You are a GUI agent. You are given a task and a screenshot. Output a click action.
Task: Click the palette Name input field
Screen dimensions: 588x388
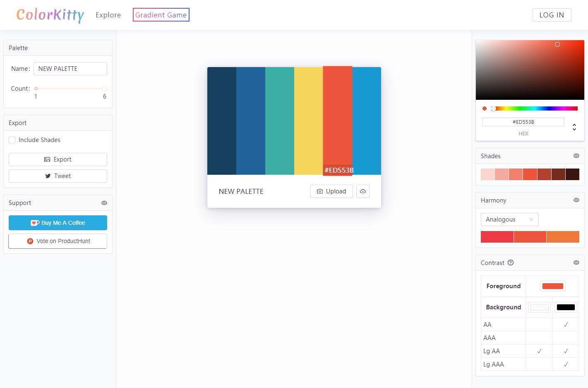[x=70, y=69]
